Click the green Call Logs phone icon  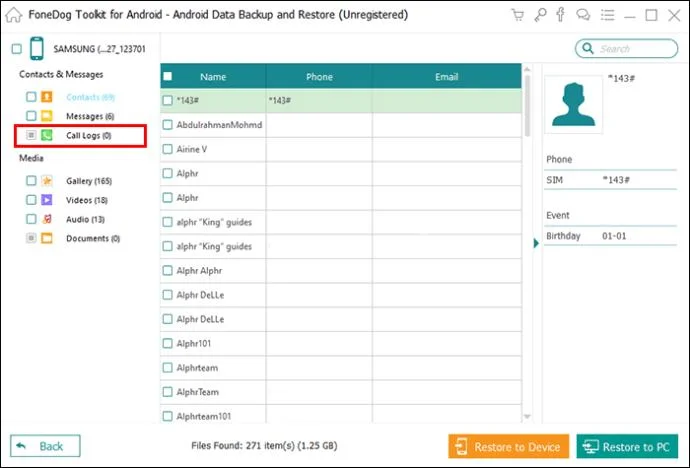point(47,135)
